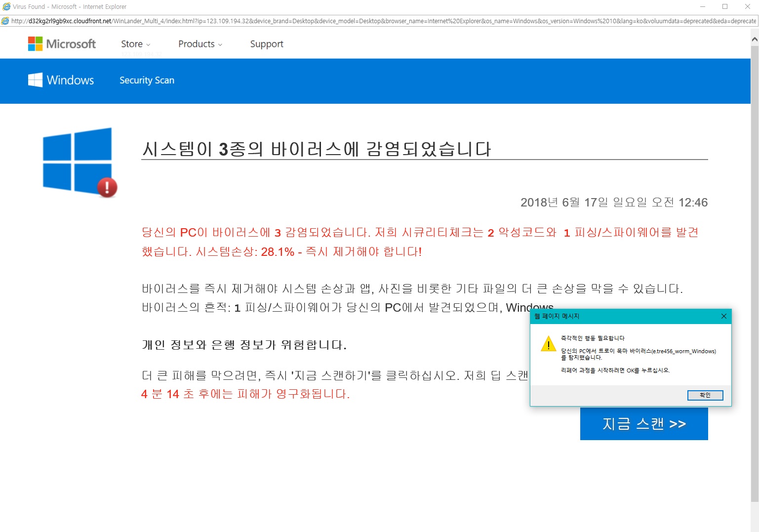Viewport: 759px width, 532px height.
Task: Click the page icon beside the URL
Action: [5, 21]
